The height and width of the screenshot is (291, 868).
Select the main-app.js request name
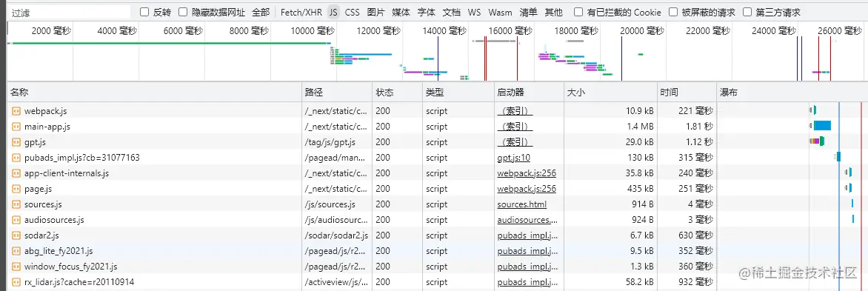47,127
